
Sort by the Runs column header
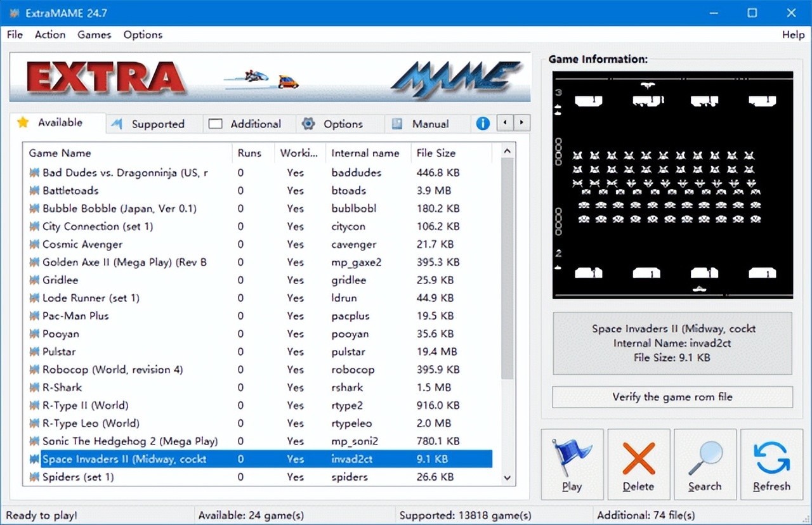(254, 153)
